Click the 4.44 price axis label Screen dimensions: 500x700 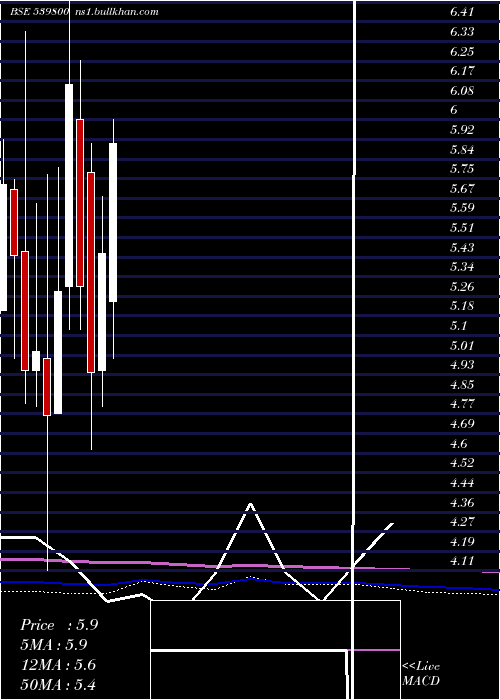pyautogui.click(x=462, y=482)
